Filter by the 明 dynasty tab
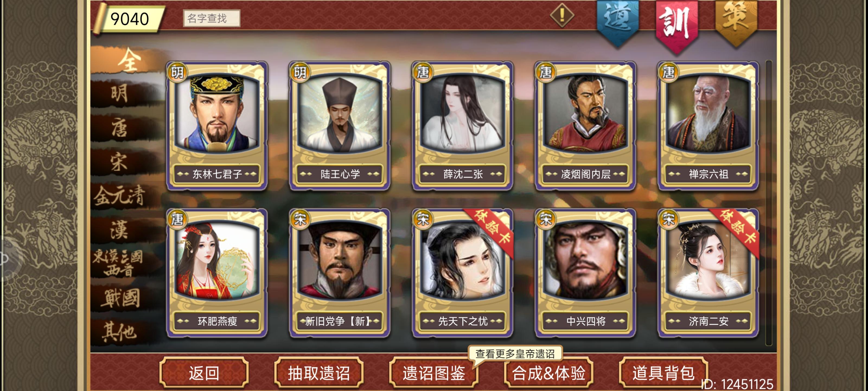Image resolution: width=868 pixels, height=391 pixels. pyautogui.click(x=120, y=93)
